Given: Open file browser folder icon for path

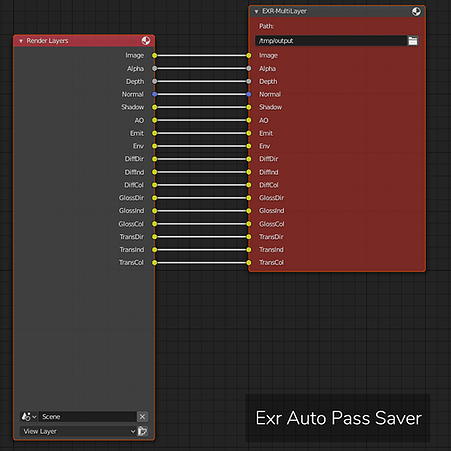Looking at the screenshot, I should [413, 41].
